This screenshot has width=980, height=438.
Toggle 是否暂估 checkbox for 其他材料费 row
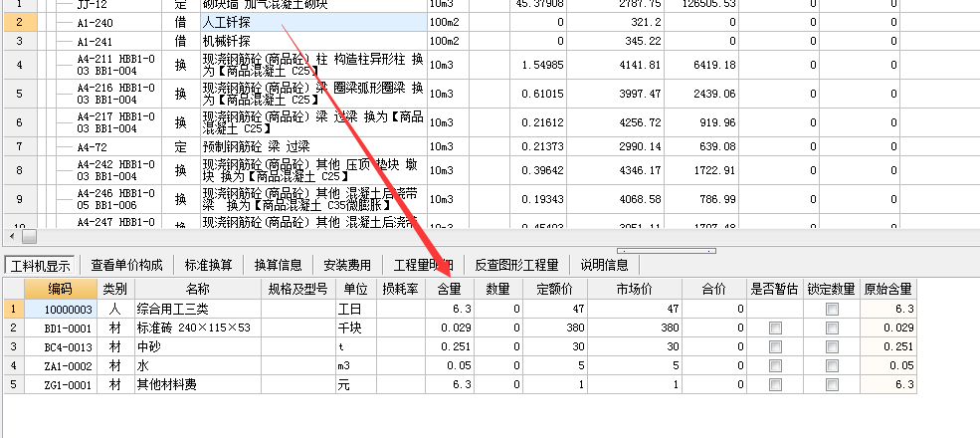(x=775, y=384)
